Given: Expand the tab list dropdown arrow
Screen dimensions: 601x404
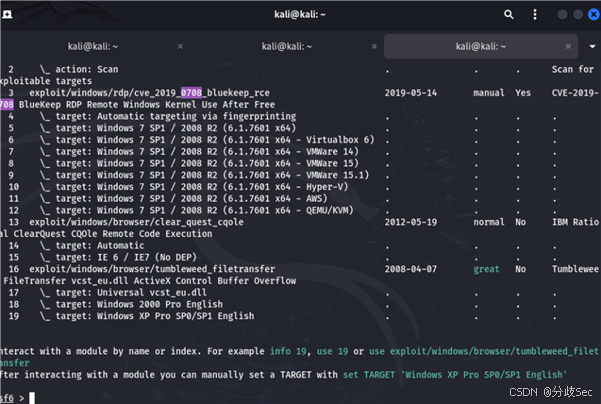Looking at the screenshot, I should [592, 46].
